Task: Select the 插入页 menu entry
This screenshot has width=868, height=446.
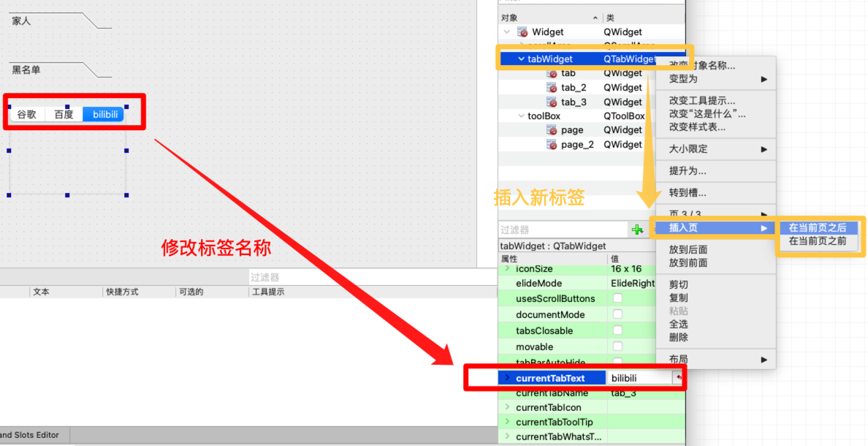Action: (715, 228)
